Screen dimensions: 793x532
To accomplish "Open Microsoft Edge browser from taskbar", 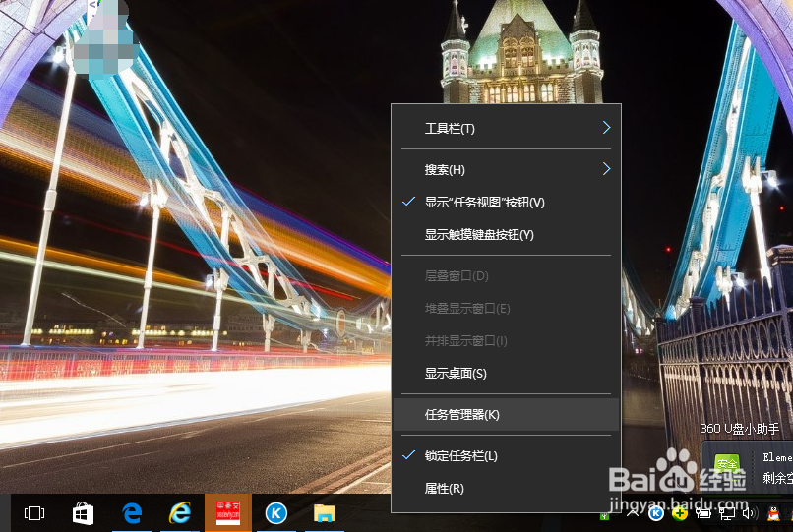I will (x=132, y=513).
